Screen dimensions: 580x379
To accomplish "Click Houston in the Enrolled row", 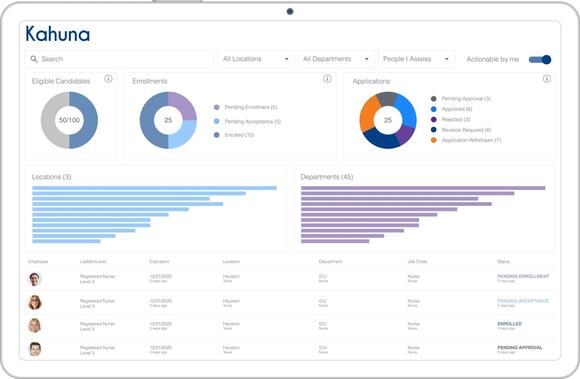I will (x=231, y=324).
